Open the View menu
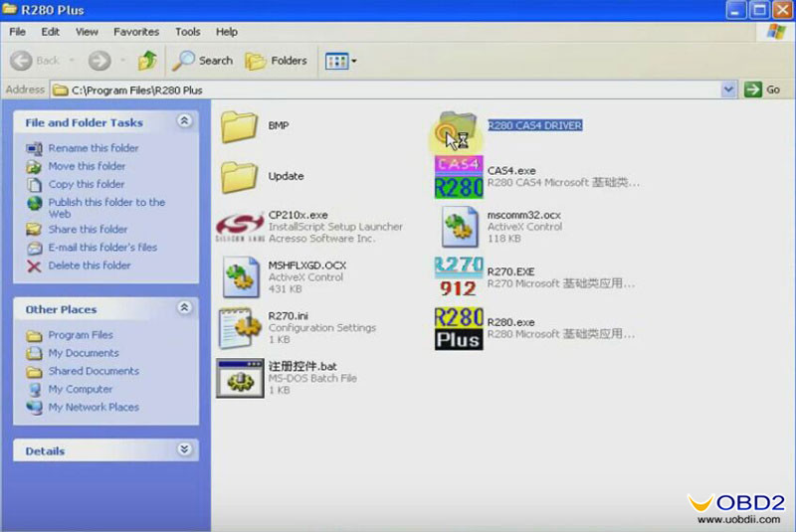 87,32
